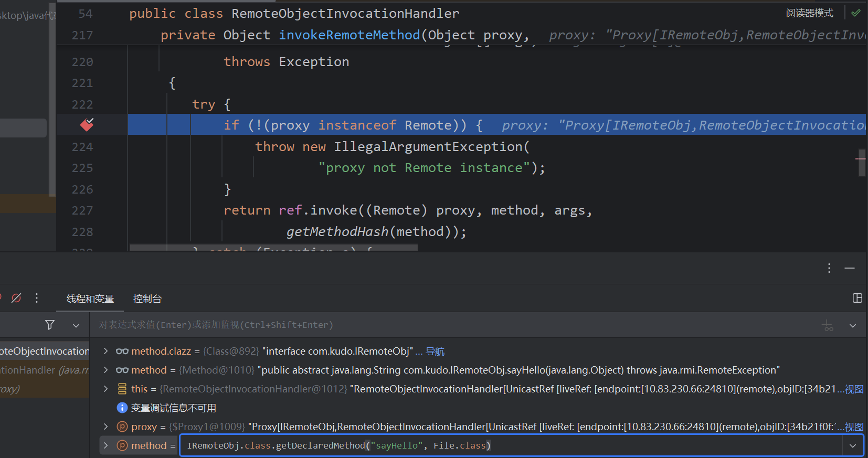Click the parameter icon beside the edited method variable
868x458 pixels.
click(122, 445)
